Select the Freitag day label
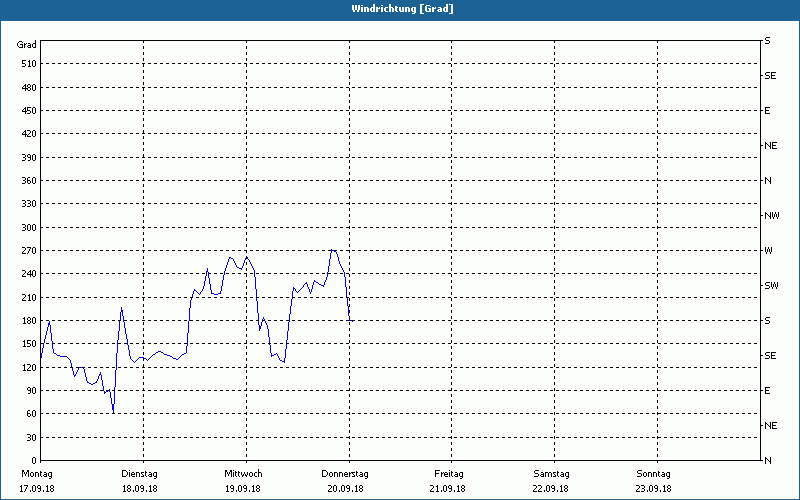This screenshot has width=800, height=500. click(449, 474)
